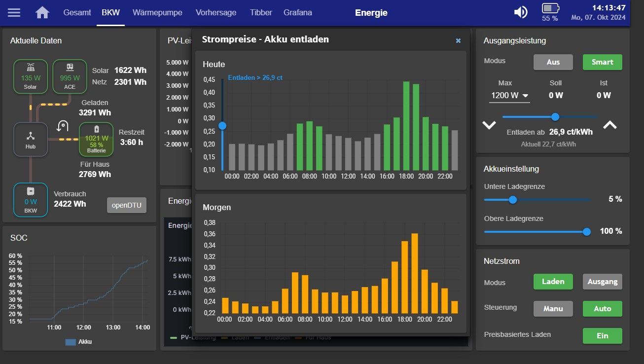
Task: Open the Solar panel node
Action: click(30, 76)
